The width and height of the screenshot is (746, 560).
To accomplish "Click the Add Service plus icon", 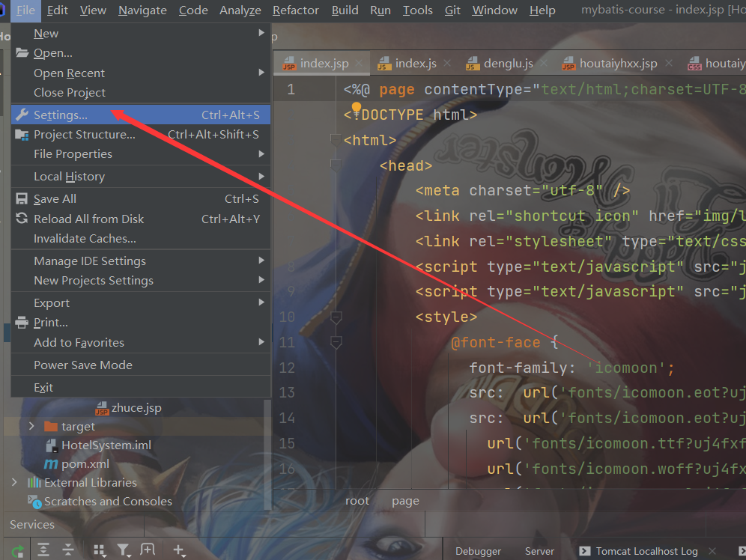I will click(179, 550).
